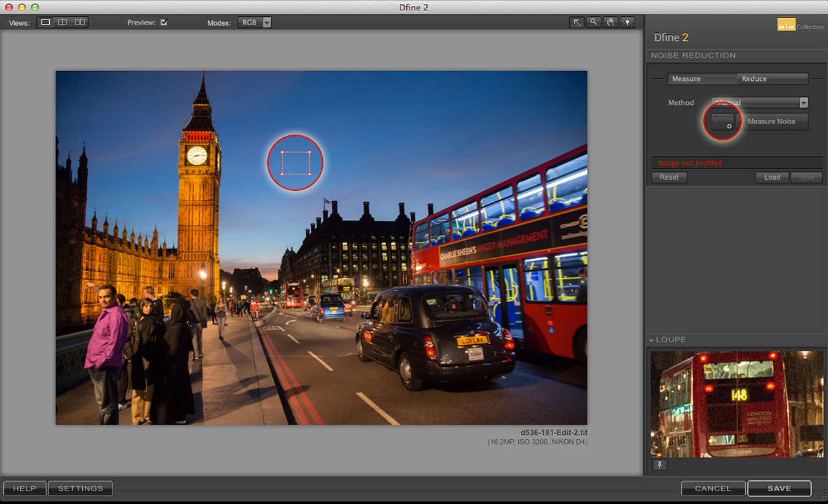This screenshot has height=504, width=828.
Task: Open the RGB modes dropdown
Action: pyautogui.click(x=255, y=21)
